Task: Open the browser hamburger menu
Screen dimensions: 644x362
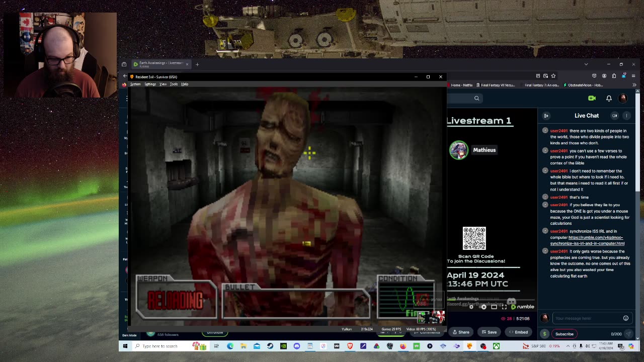Action: (633, 76)
